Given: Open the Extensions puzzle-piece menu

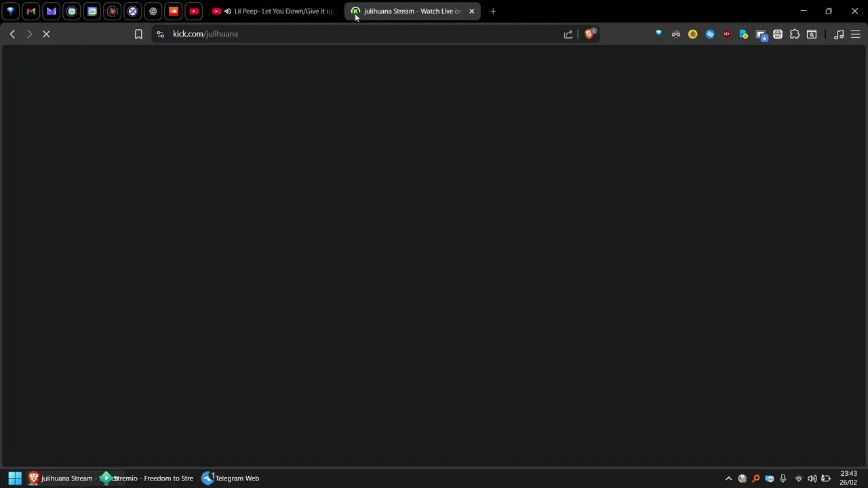Looking at the screenshot, I should click(x=795, y=34).
